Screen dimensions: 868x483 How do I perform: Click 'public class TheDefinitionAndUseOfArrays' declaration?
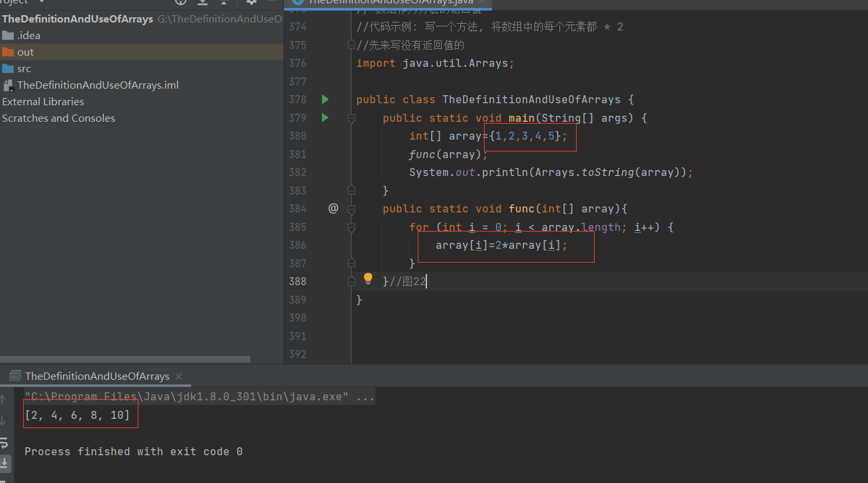[x=489, y=99]
